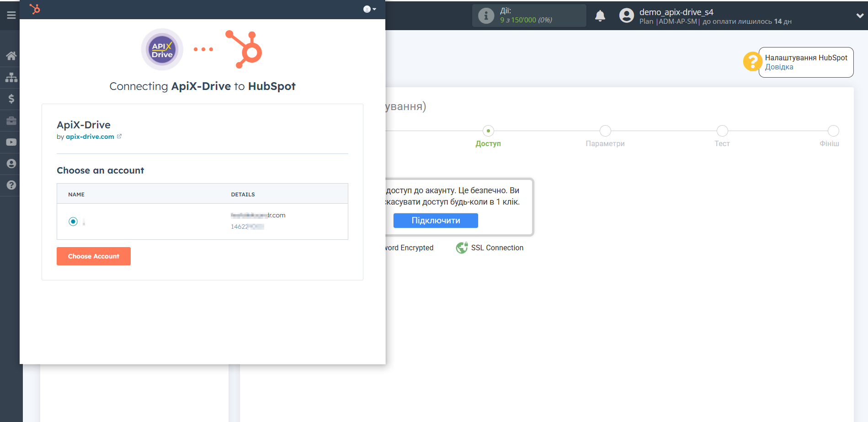The image size is (868, 422).
Task: Click the blue Підключити button
Action: pyautogui.click(x=436, y=221)
